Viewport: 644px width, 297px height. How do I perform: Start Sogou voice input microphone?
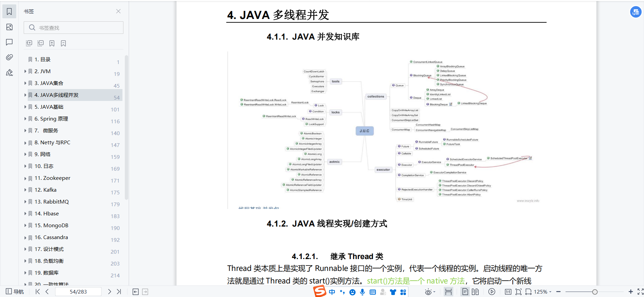(x=363, y=292)
